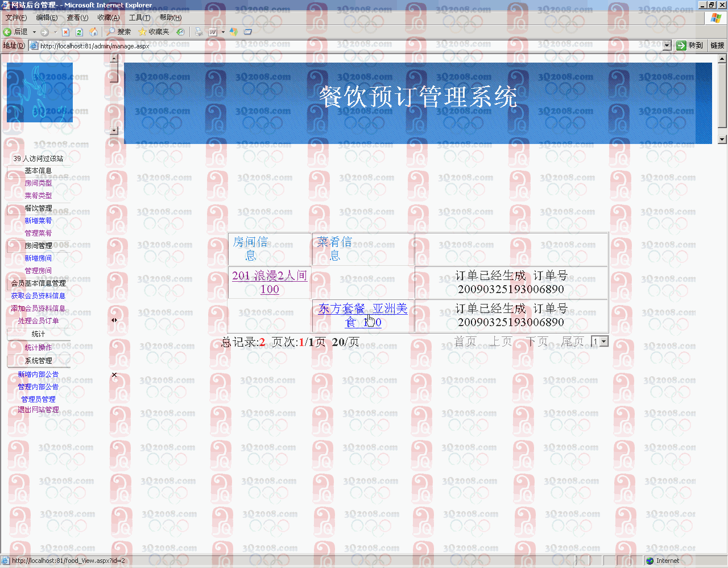The width and height of the screenshot is (728, 568).
Task: Click the Print icon on the toolbar
Action: pos(198,32)
